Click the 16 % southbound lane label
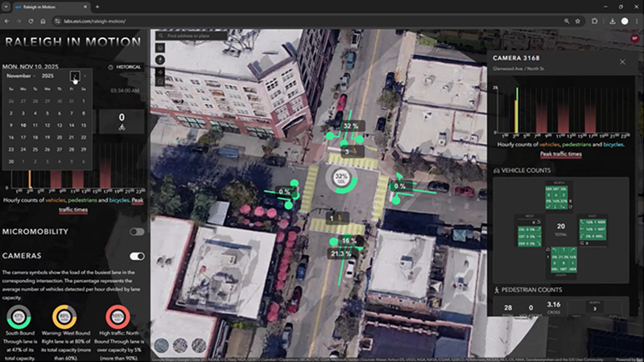Screen dimensions: 644x362 [349, 241]
